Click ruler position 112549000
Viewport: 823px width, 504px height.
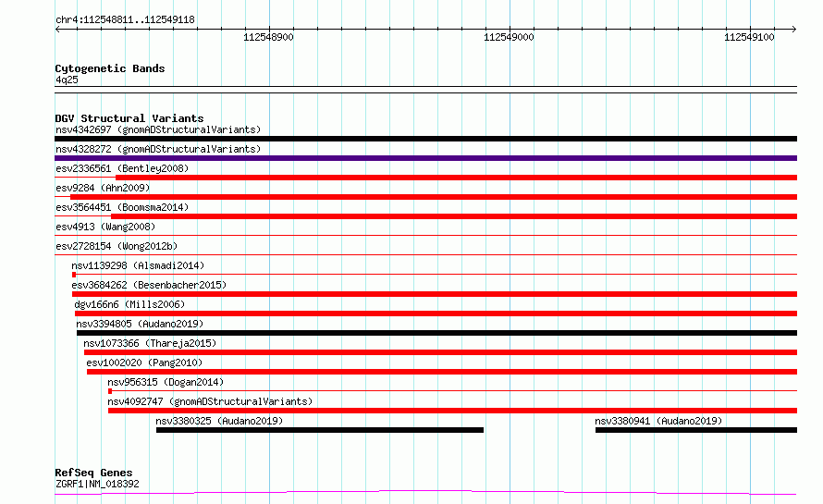pos(509,37)
